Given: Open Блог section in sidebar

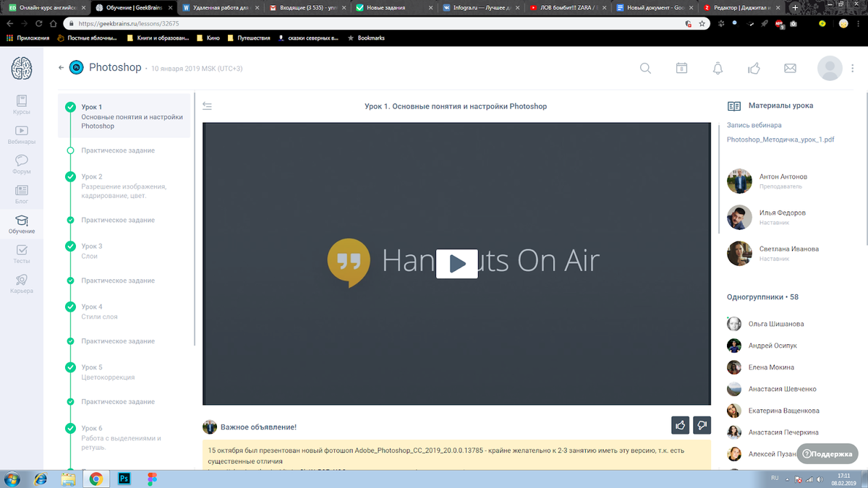Looking at the screenshot, I should click(x=22, y=194).
